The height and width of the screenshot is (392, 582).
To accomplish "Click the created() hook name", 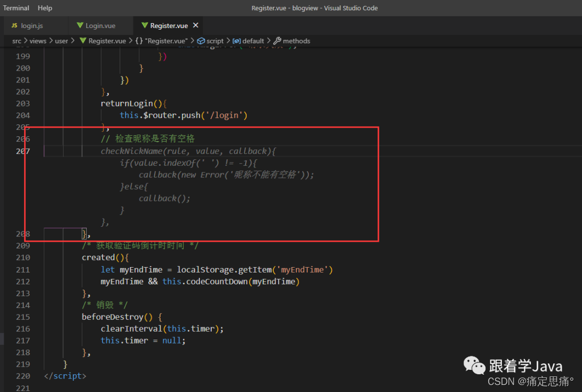I will 99,257.
